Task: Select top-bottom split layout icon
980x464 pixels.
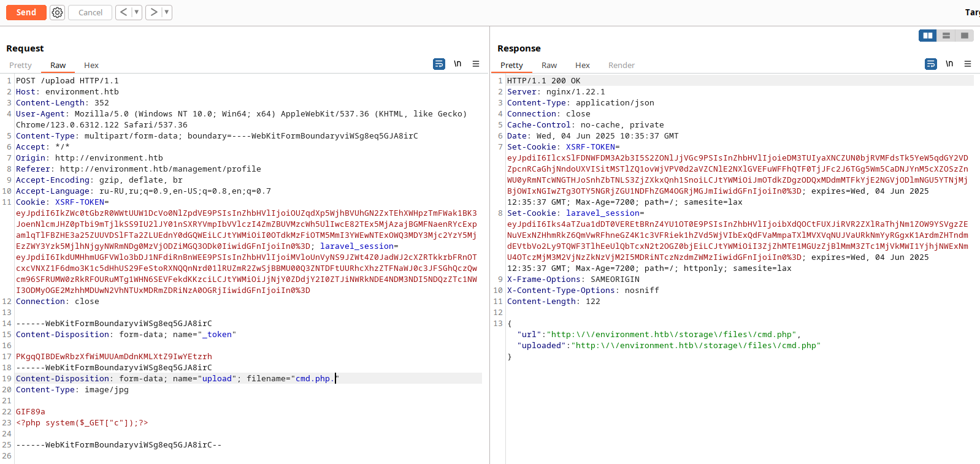Action: [946, 36]
